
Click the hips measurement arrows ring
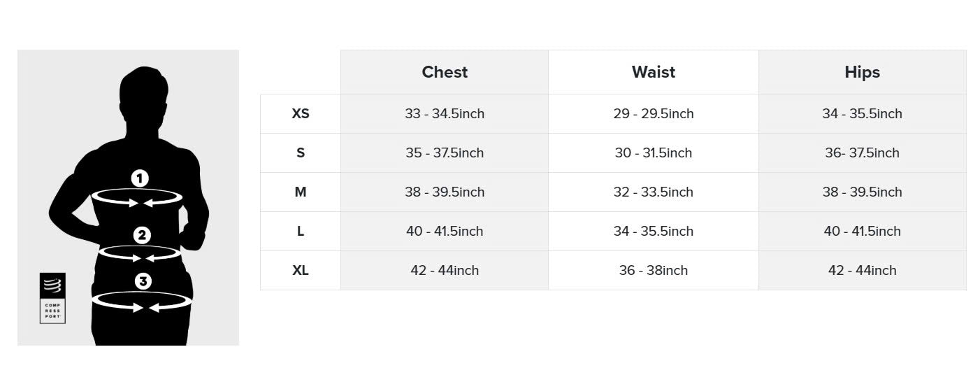coord(142,302)
